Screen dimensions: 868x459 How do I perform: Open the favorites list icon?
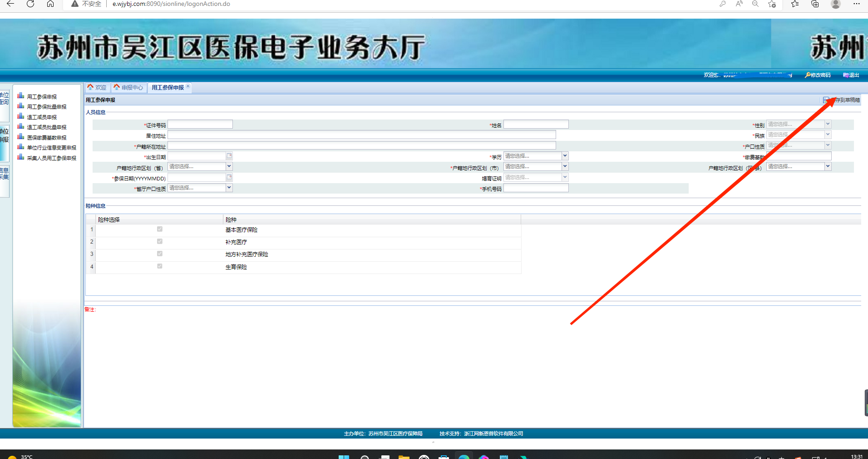click(794, 4)
